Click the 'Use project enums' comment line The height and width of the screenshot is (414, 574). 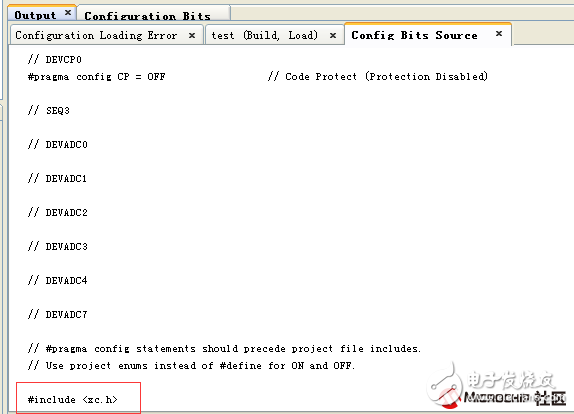191,365
